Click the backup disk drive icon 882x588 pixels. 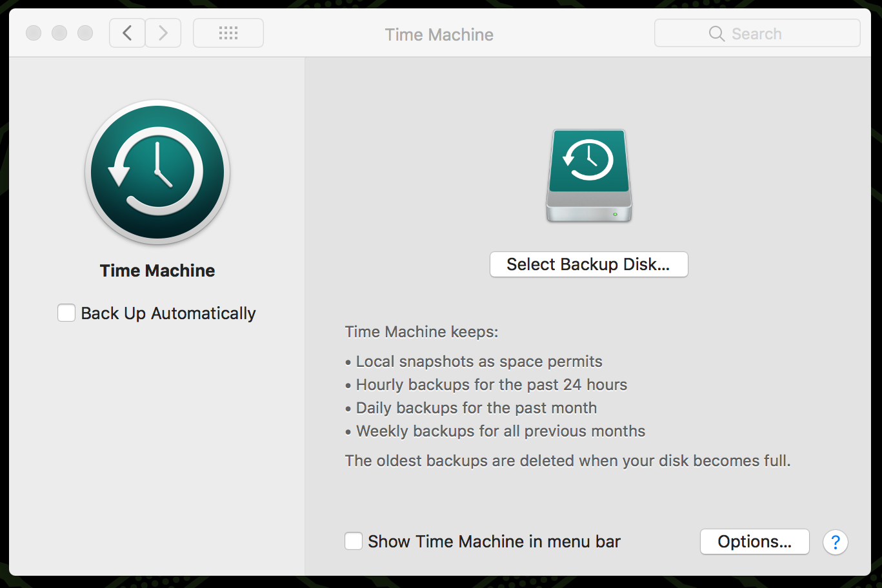click(589, 176)
